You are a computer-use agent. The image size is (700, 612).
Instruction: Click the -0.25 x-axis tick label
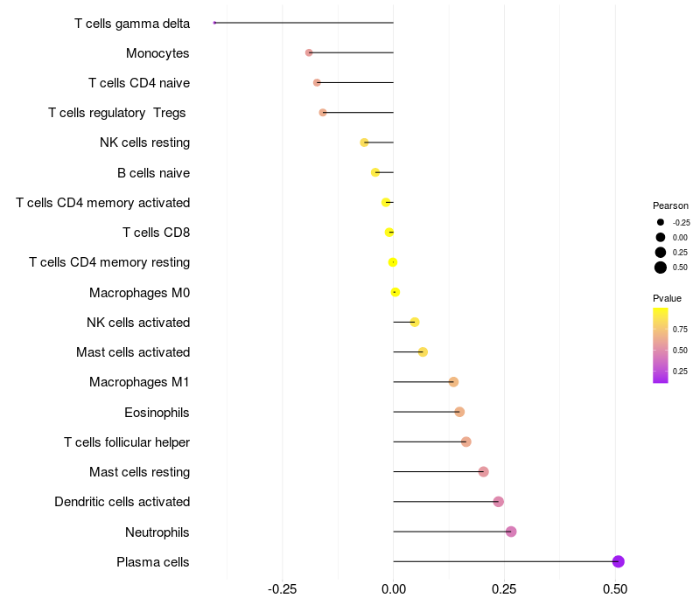click(282, 589)
